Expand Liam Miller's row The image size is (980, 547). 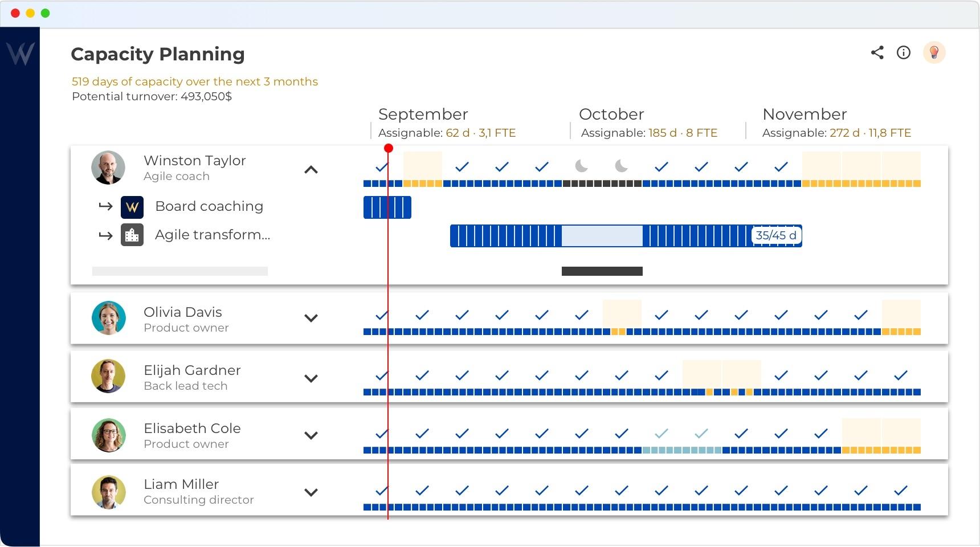click(x=311, y=492)
